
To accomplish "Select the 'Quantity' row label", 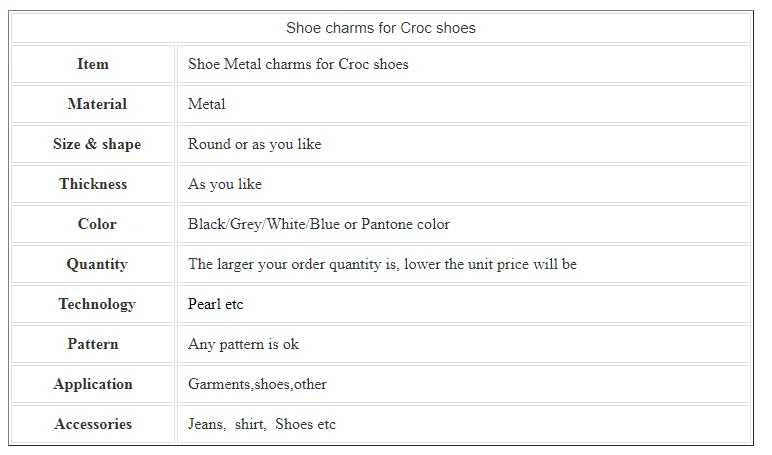I will coord(97,264).
